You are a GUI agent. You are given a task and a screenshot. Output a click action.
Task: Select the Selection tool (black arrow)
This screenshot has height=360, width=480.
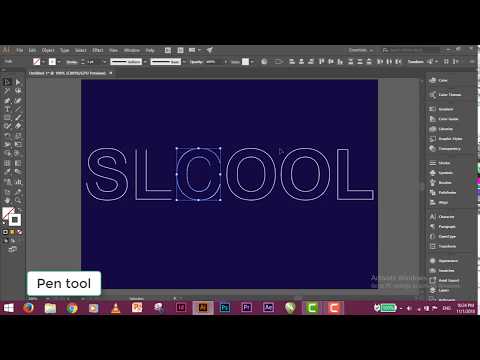(7, 82)
